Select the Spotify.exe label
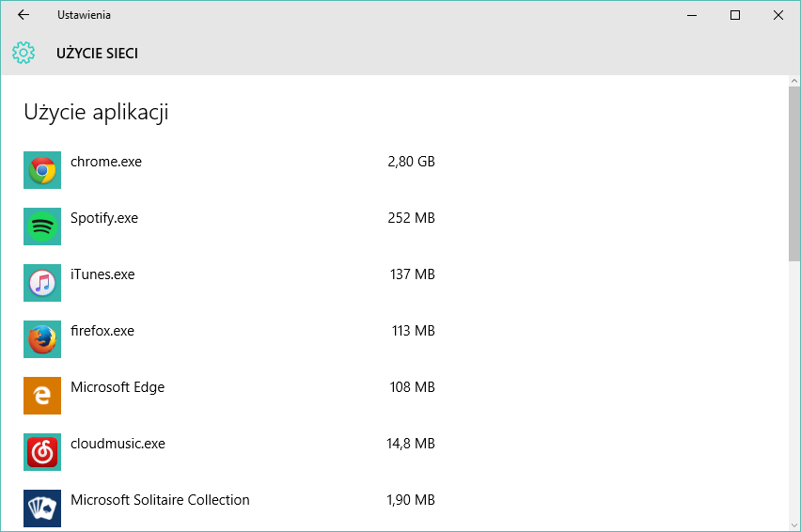This screenshot has width=801, height=532. pyautogui.click(x=104, y=218)
